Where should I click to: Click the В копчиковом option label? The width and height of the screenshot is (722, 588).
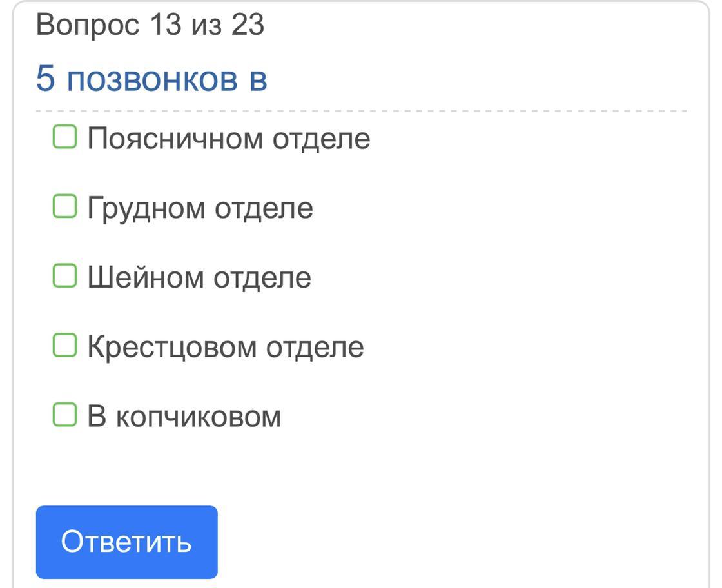tap(184, 416)
